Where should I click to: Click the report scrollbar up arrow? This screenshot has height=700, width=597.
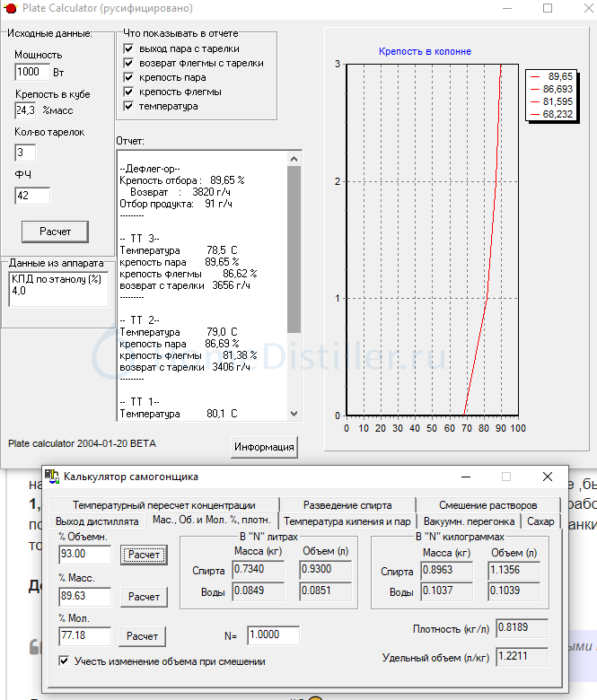294,159
